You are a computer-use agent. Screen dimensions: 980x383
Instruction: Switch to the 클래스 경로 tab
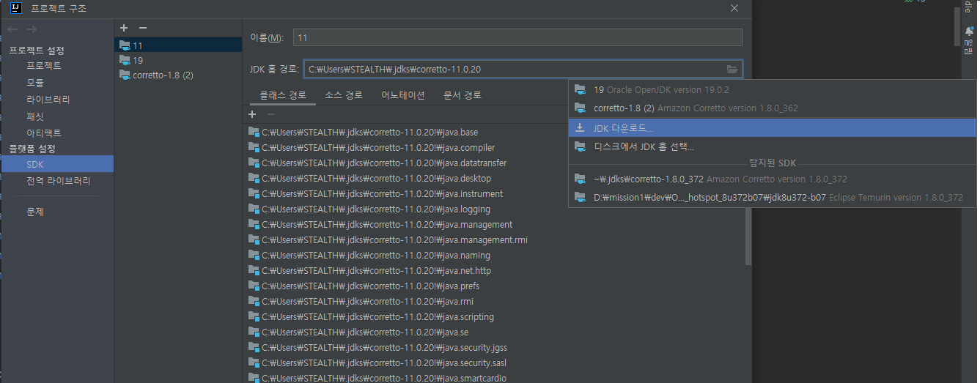tap(283, 95)
